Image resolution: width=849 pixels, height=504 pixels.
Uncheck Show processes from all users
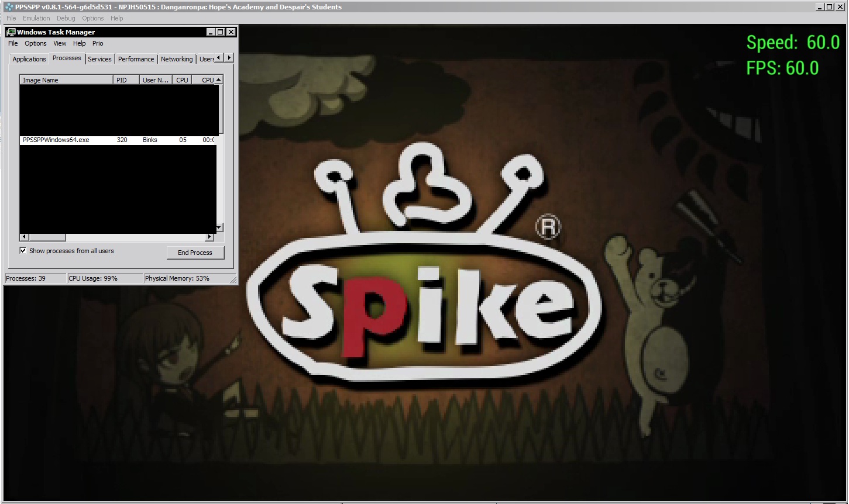click(x=23, y=251)
